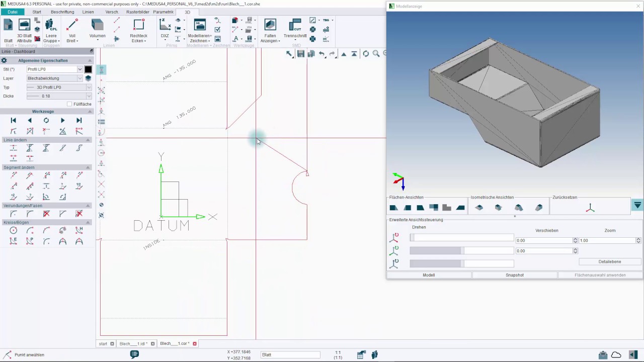The height and width of the screenshot is (362, 644).
Task: Click the Zurücksetzen axis reset icon
Action: (x=590, y=208)
